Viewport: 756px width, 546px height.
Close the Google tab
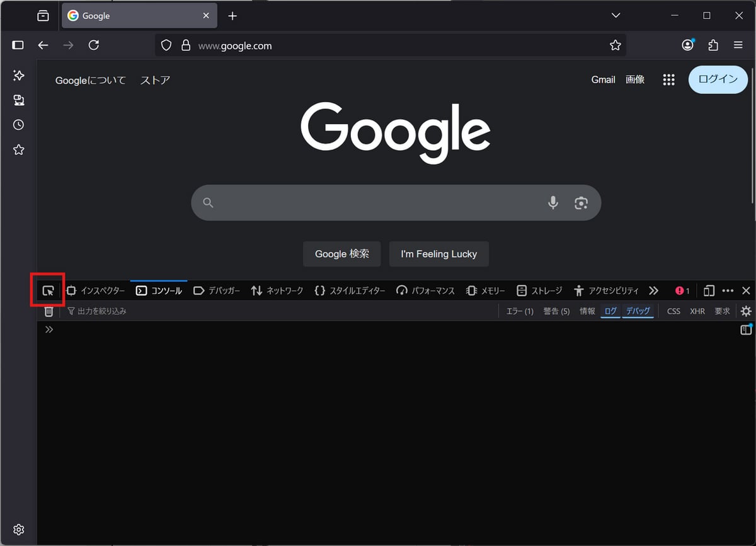pyautogui.click(x=206, y=16)
